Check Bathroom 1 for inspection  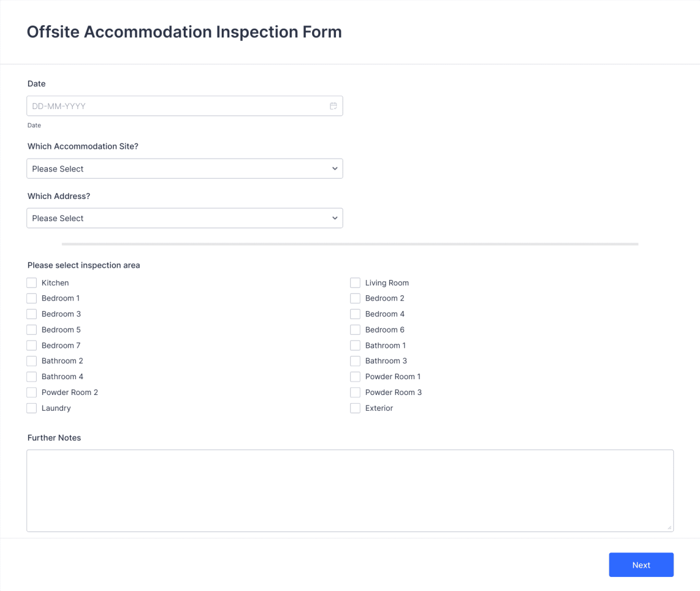[355, 345]
